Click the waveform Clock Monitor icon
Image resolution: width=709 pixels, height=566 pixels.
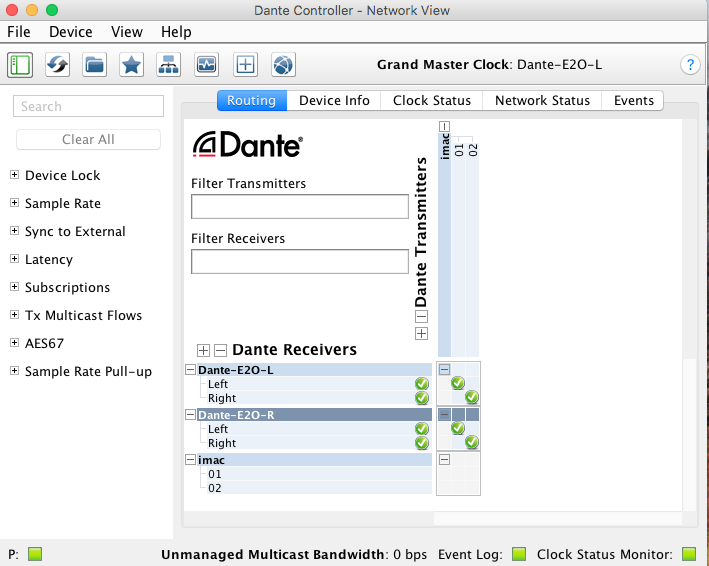pos(207,65)
